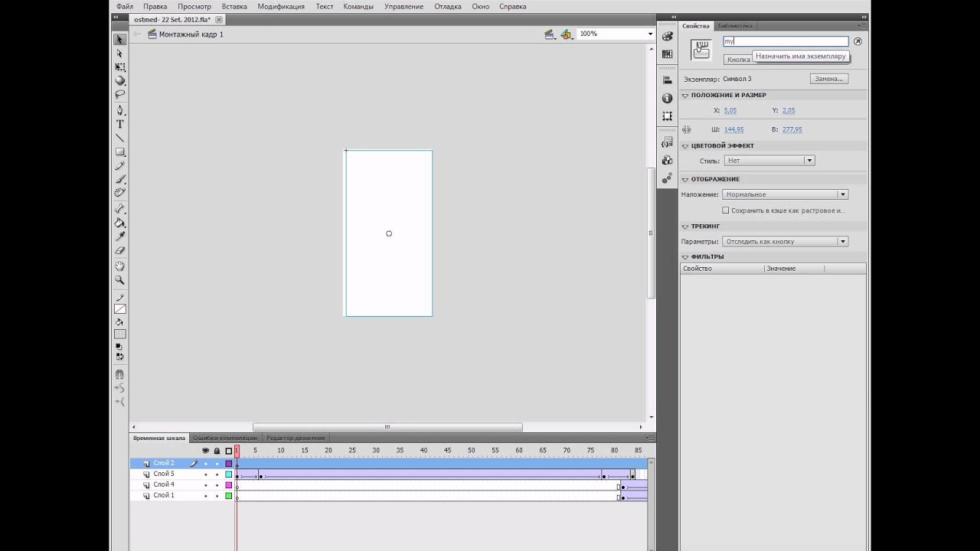Click the Edit Symbols icon

(566, 34)
